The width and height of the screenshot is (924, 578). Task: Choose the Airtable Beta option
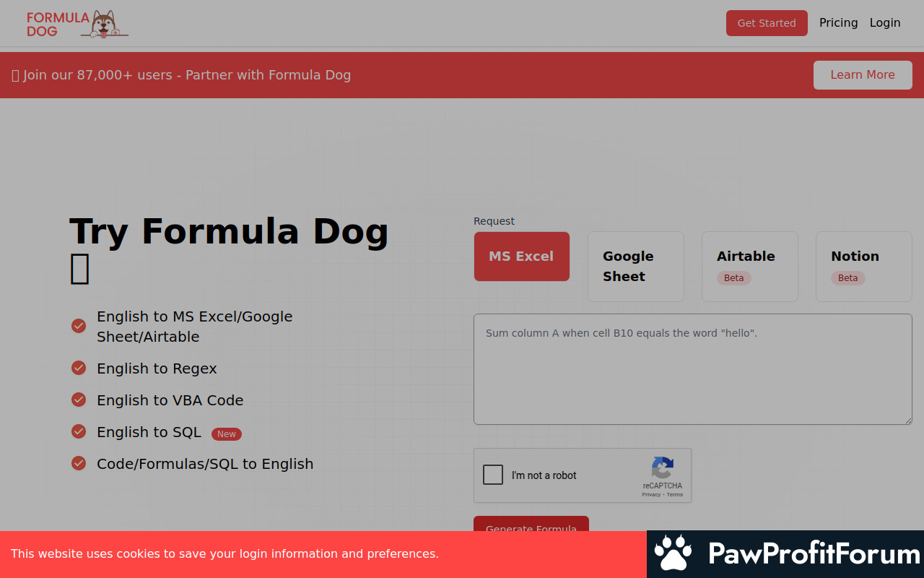[x=749, y=266]
